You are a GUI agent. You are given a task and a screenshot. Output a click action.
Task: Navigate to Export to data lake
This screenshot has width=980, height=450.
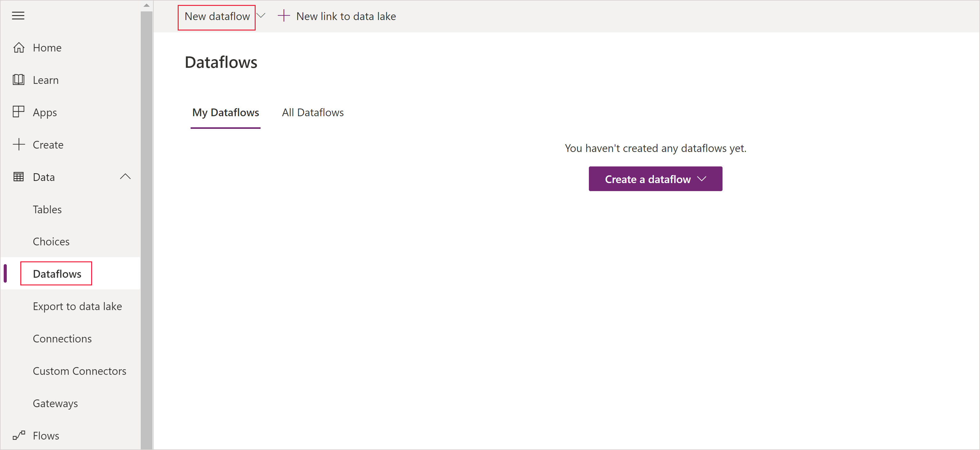coord(78,306)
